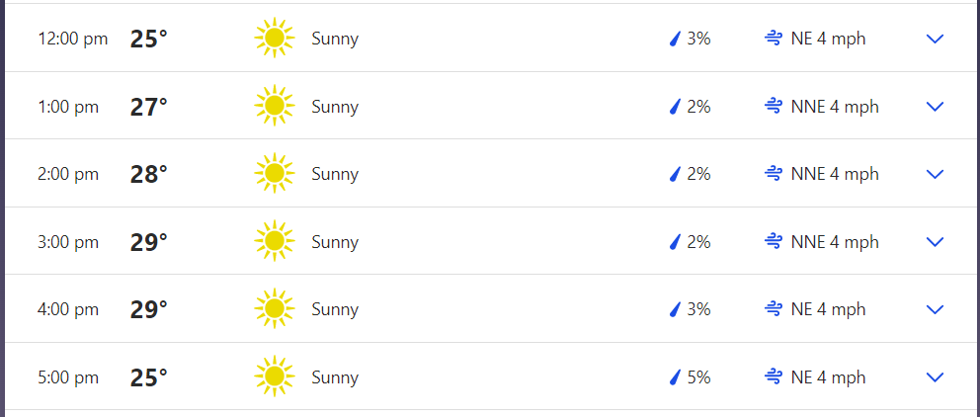Viewport: 980px width, 417px height.
Task: Click the sun icon in 3:00 pm row
Action: tap(275, 241)
